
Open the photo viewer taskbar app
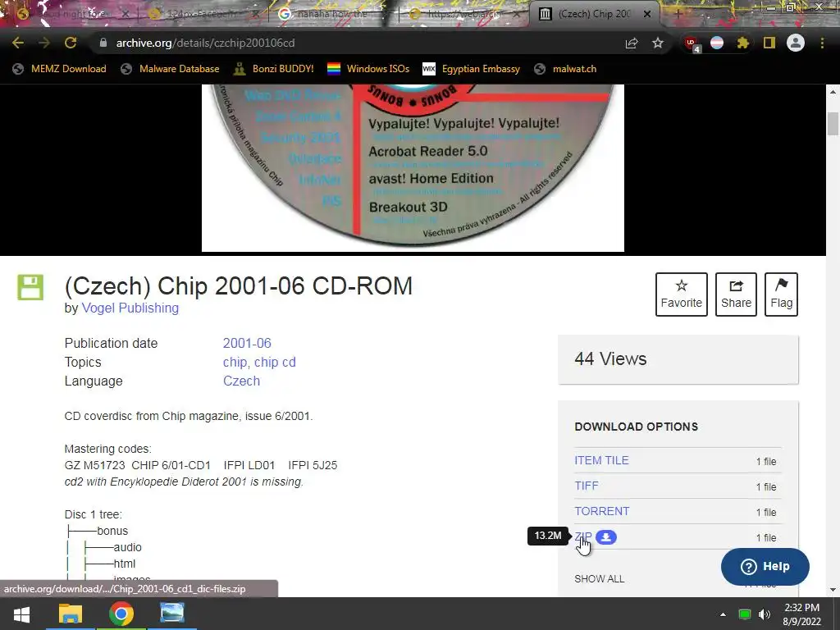coord(172,614)
